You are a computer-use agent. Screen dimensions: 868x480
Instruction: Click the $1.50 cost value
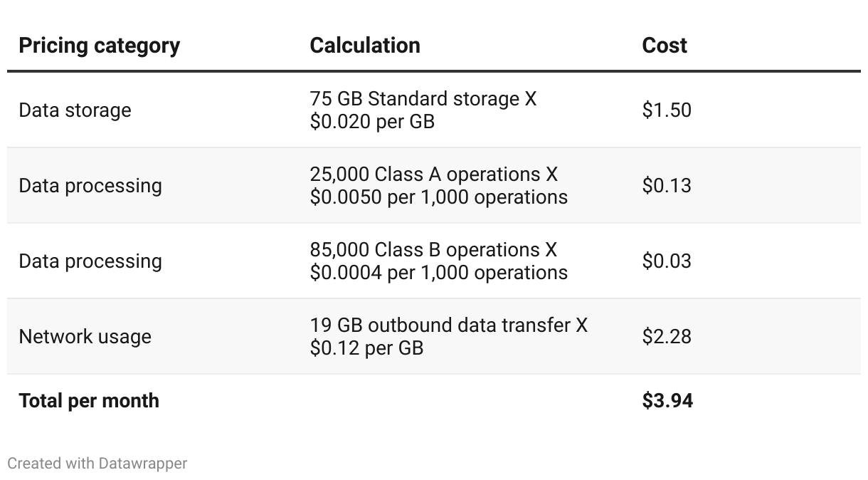[x=666, y=110]
